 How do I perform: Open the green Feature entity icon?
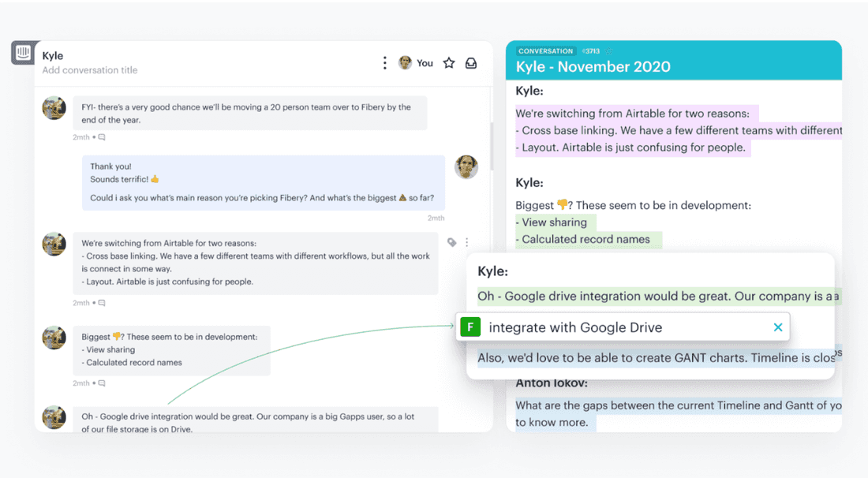click(x=470, y=326)
